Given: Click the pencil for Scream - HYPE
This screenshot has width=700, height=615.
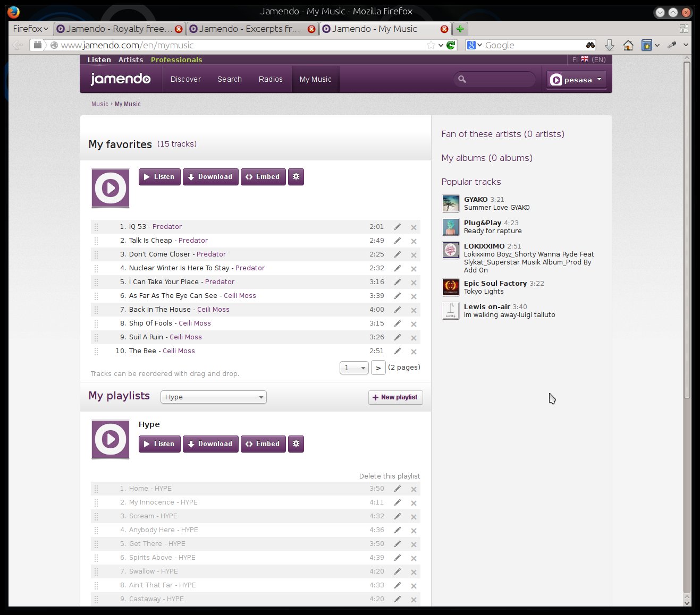Looking at the screenshot, I should pyautogui.click(x=397, y=516).
